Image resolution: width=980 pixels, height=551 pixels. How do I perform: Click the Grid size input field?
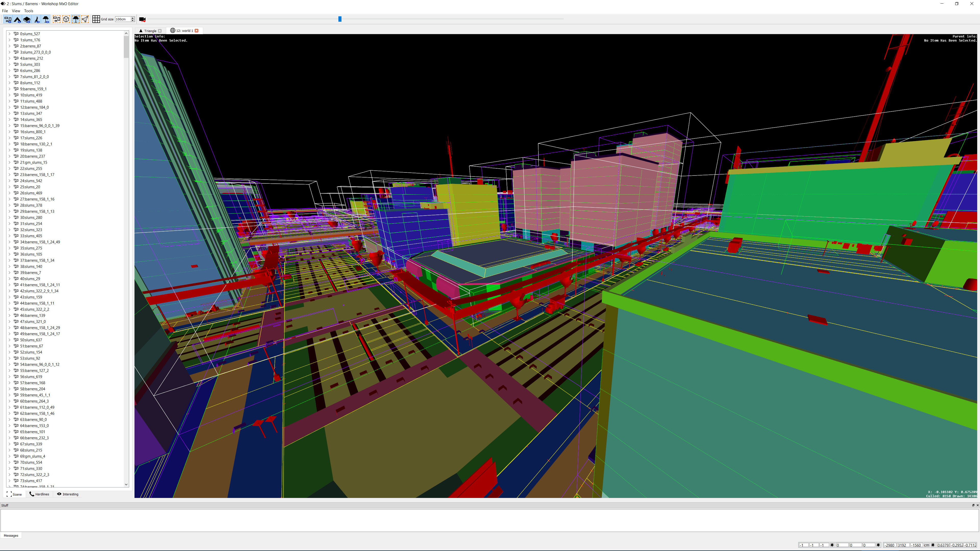122,19
